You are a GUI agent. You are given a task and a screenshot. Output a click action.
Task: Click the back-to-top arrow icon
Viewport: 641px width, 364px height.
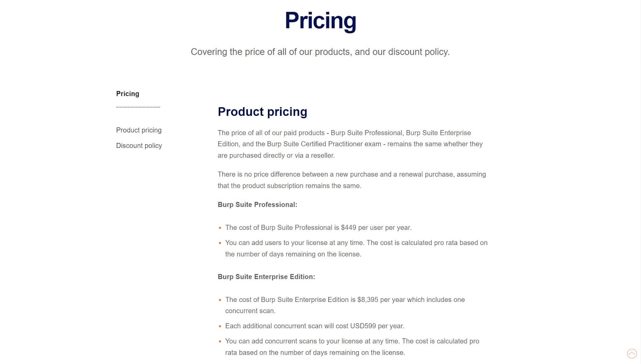632,354
